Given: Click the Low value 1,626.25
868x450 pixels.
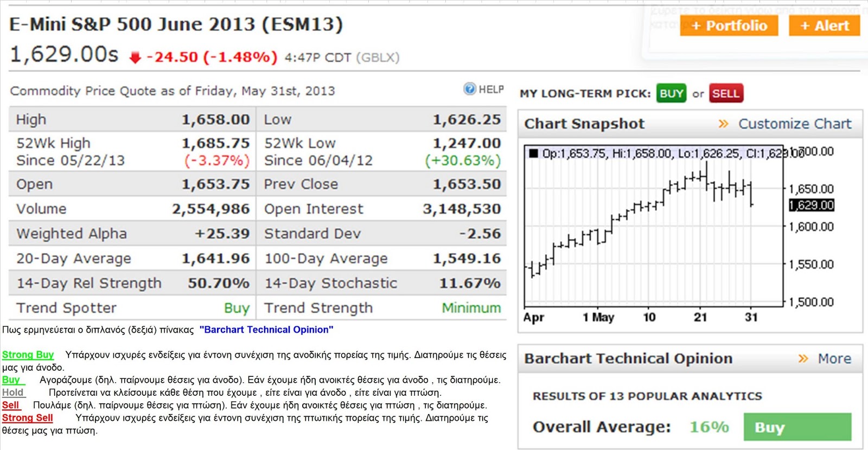Looking at the screenshot, I should click(467, 119).
